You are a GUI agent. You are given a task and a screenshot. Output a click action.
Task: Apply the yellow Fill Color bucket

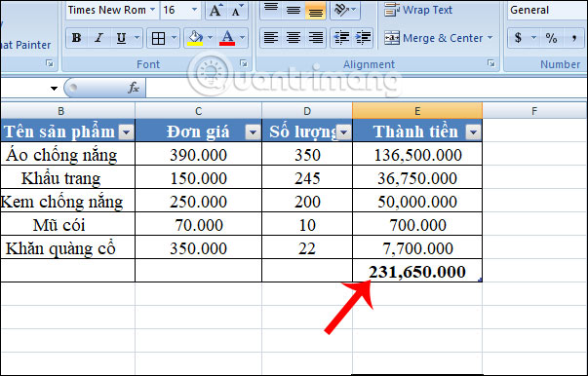195,38
